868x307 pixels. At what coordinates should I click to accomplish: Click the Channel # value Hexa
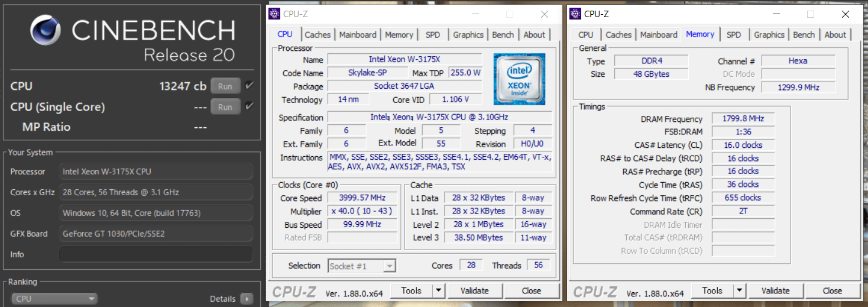[798, 61]
